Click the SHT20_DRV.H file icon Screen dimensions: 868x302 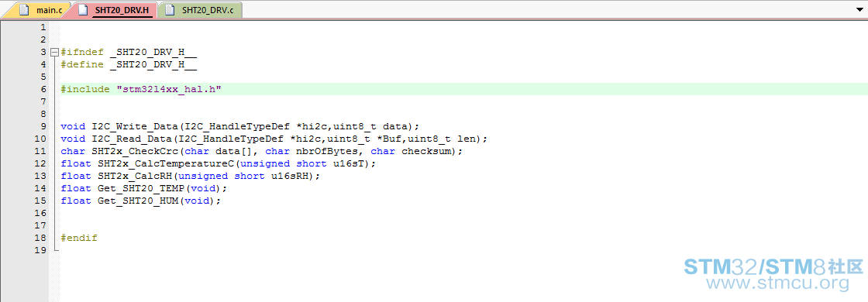[x=84, y=9]
